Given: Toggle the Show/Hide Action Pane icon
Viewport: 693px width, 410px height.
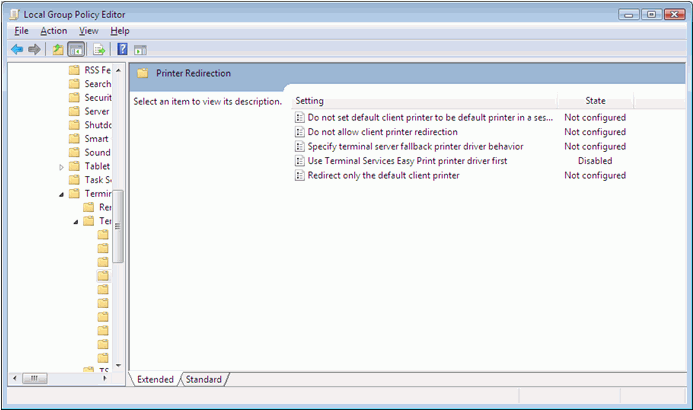Looking at the screenshot, I should click(141, 49).
